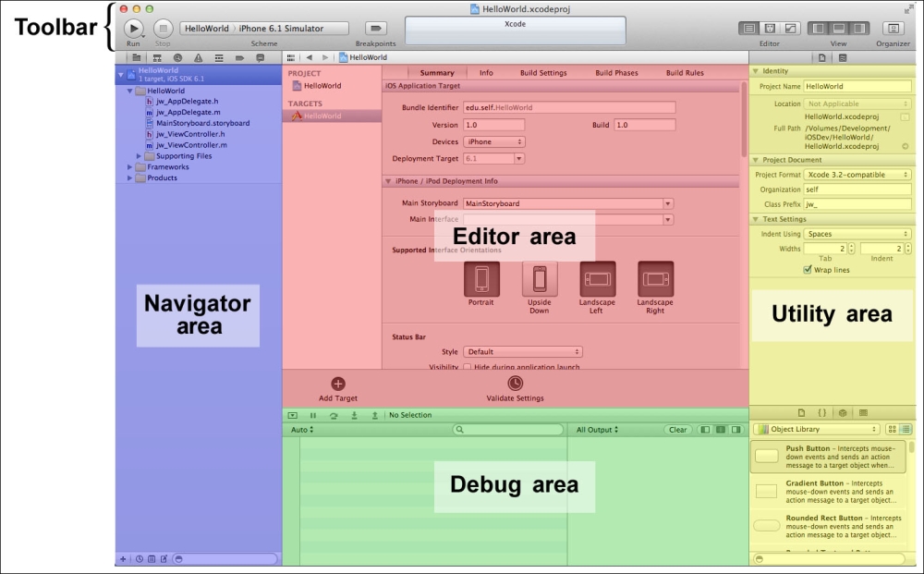Click the step into icon in debug bar

354,415
